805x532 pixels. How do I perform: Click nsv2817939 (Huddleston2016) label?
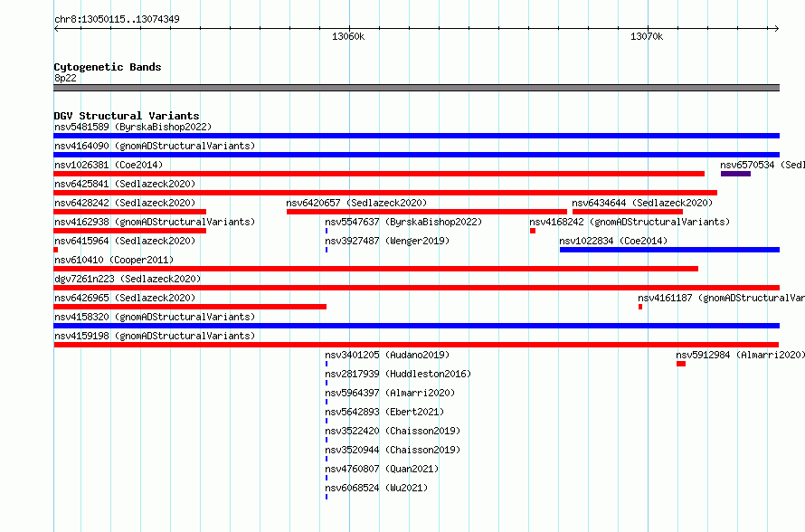pyautogui.click(x=398, y=374)
